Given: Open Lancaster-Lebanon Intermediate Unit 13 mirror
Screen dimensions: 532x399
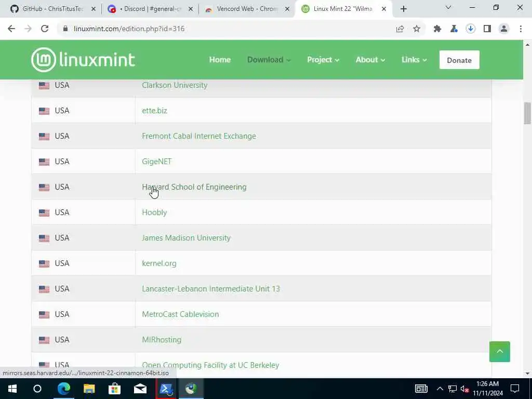Looking at the screenshot, I should pyautogui.click(x=211, y=289).
